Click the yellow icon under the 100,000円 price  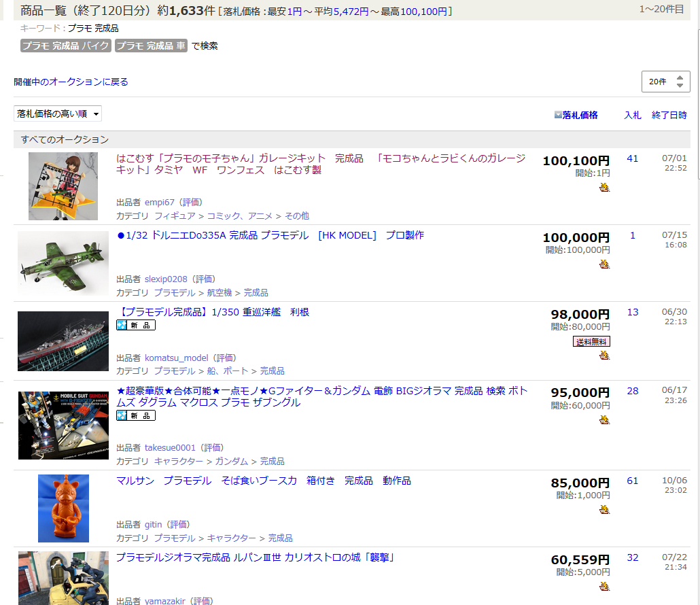pyautogui.click(x=604, y=264)
